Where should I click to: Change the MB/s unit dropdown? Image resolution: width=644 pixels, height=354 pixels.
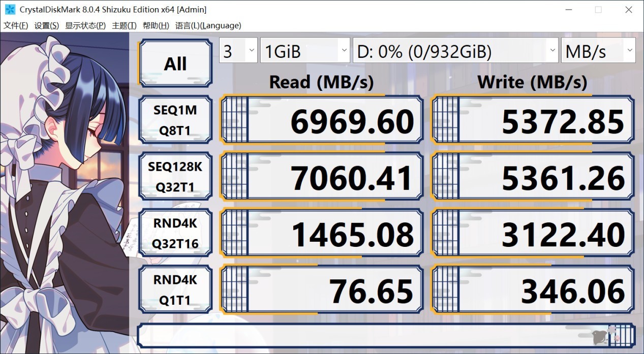pos(598,50)
